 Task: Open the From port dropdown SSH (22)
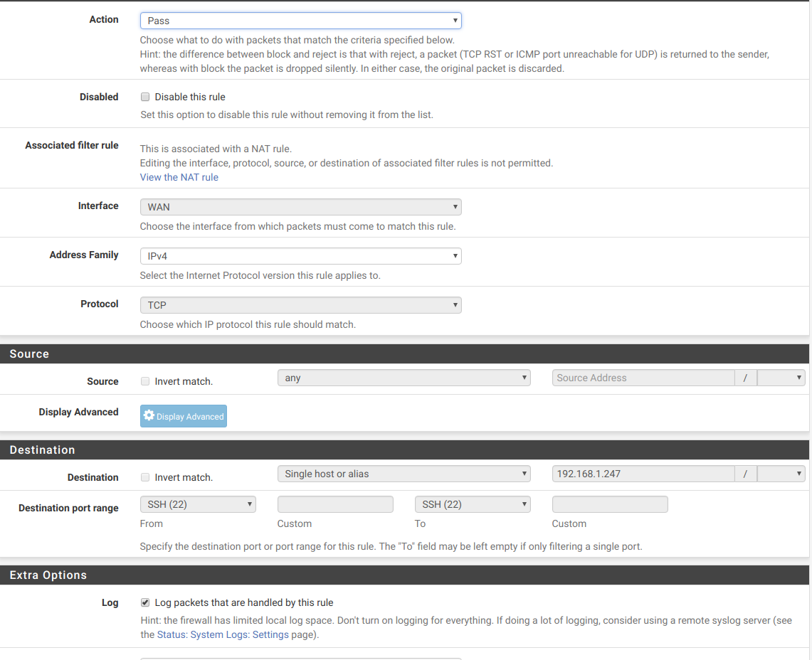coord(198,504)
